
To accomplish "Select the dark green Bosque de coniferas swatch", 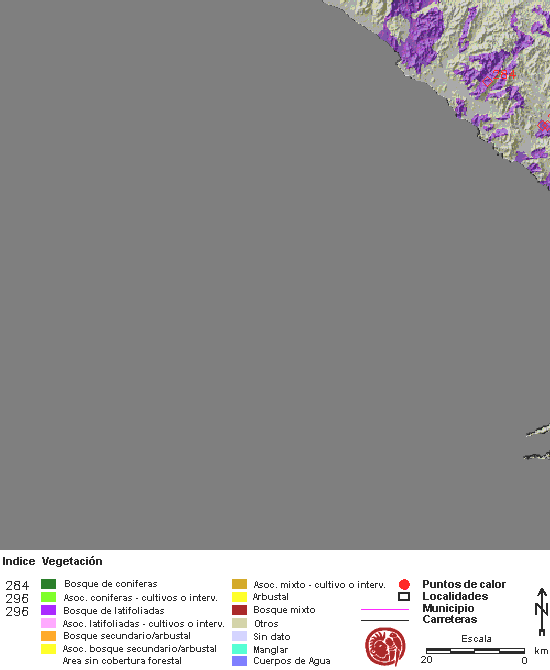I will (x=48, y=584).
